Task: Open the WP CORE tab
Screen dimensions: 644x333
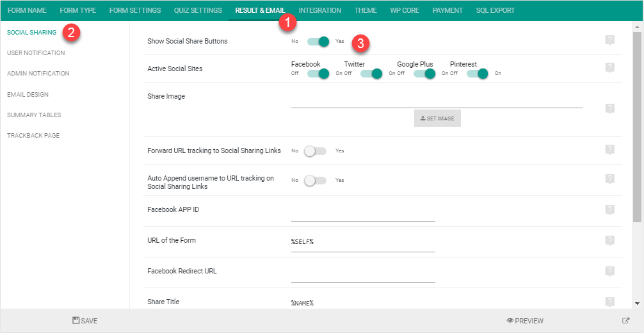Action: [x=405, y=11]
